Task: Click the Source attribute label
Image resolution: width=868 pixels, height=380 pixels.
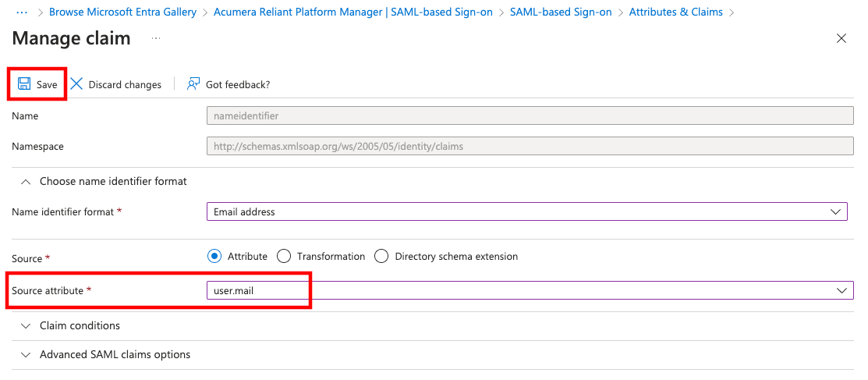Action: tap(48, 290)
